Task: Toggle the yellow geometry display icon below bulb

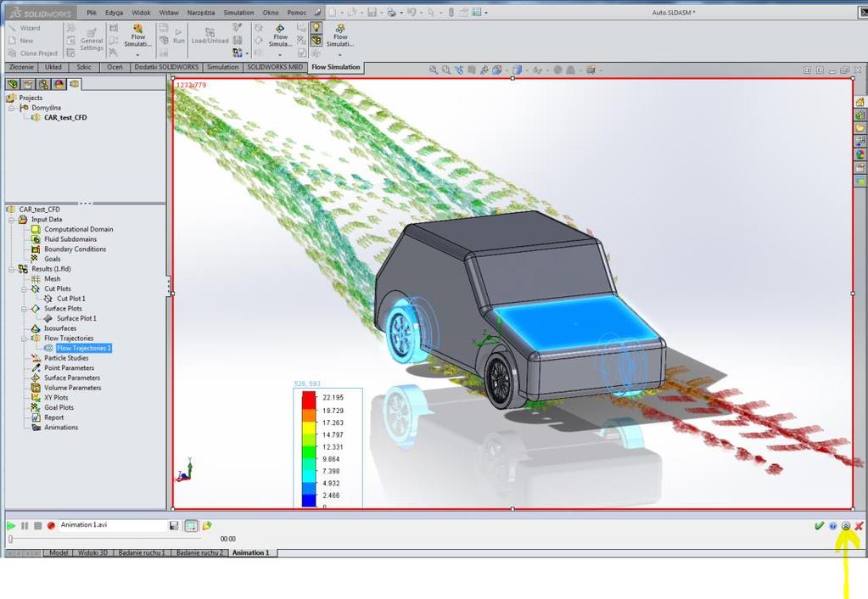Action: (316, 41)
